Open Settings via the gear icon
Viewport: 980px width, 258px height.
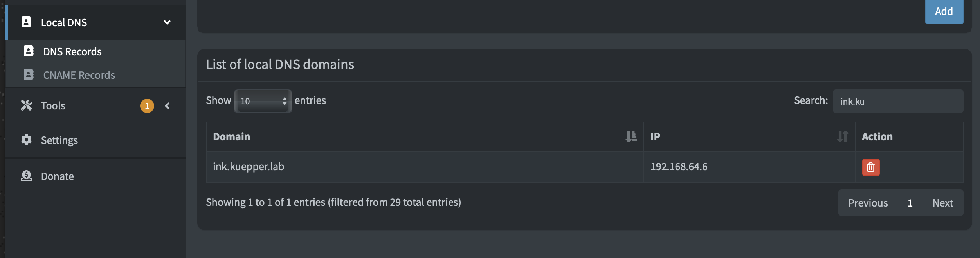pyautogui.click(x=26, y=140)
